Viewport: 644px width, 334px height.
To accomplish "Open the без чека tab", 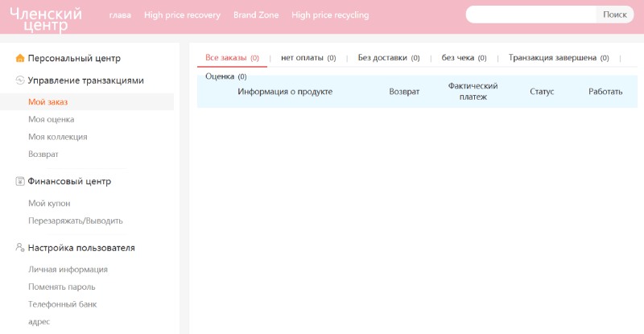I will [464, 58].
